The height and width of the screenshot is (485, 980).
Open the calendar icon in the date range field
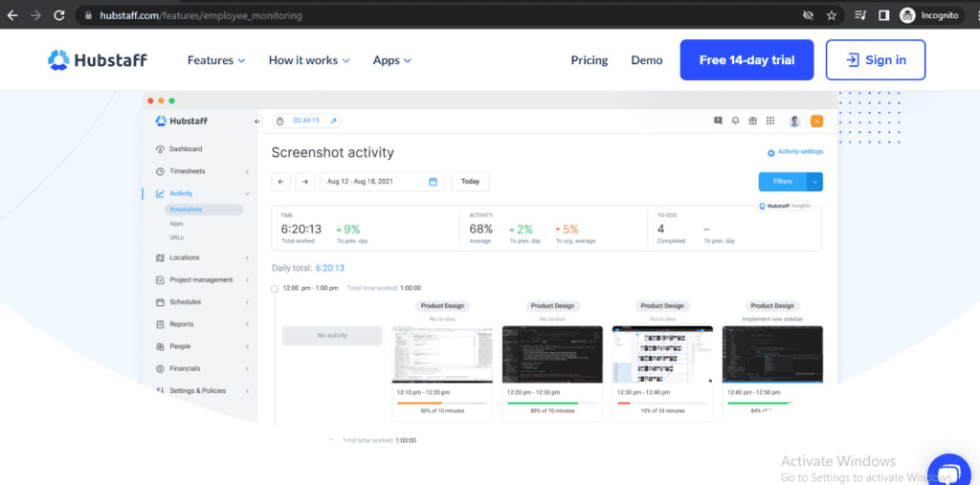(433, 182)
